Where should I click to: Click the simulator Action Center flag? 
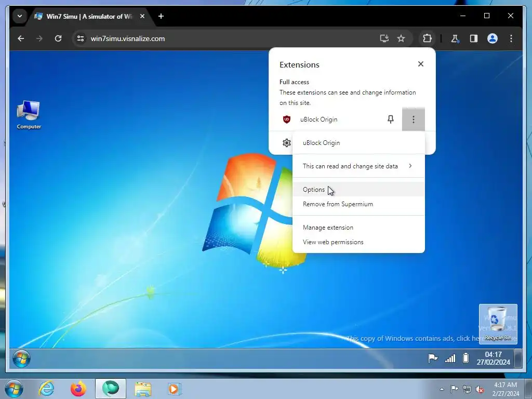[433, 358]
